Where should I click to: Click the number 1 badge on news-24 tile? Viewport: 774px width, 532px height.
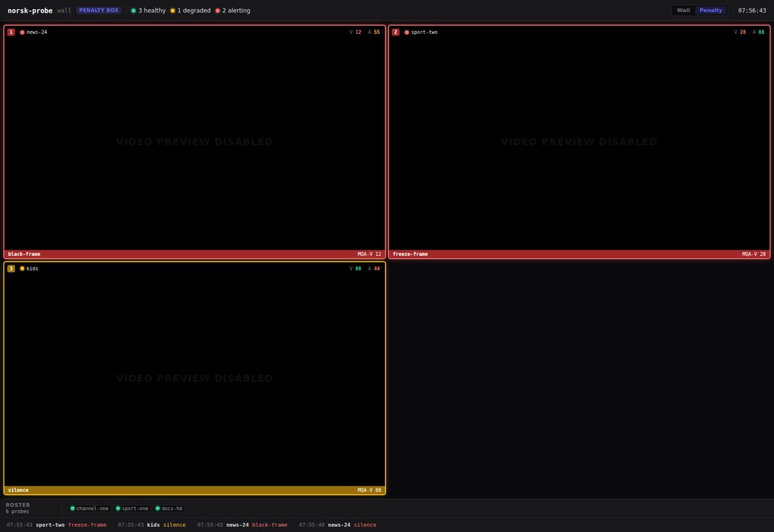pyautogui.click(x=11, y=32)
